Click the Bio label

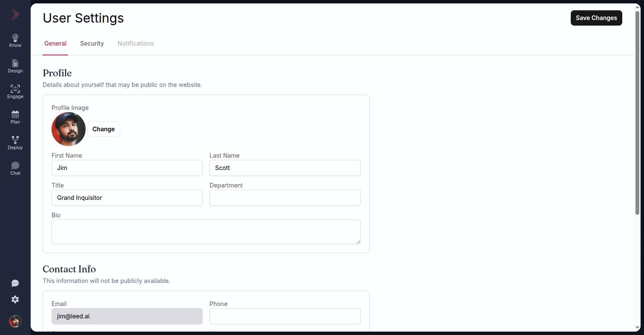coord(56,215)
